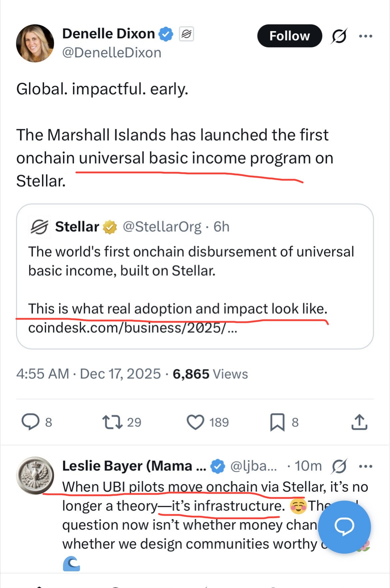390x588 pixels.
Task: Open more options on Leslie Bayer's reply
Action: pyautogui.click(x=366, y=466)
